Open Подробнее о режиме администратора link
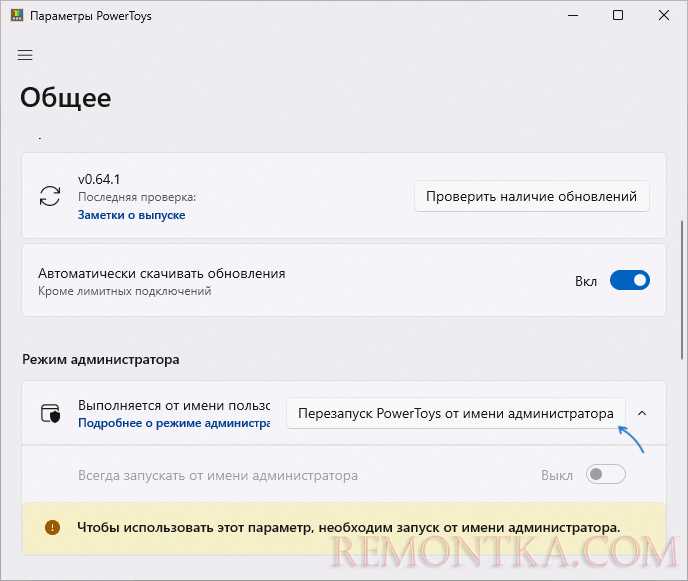 point(174,423)
